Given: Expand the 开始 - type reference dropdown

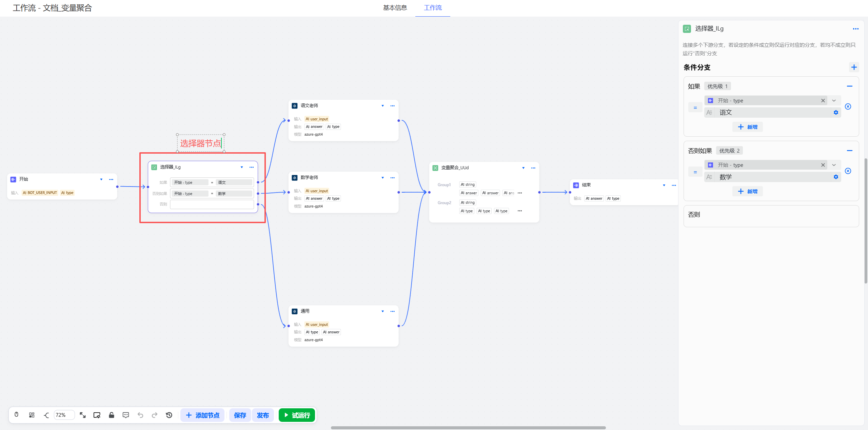Looking at the screenshot, I should coord(834,100).
